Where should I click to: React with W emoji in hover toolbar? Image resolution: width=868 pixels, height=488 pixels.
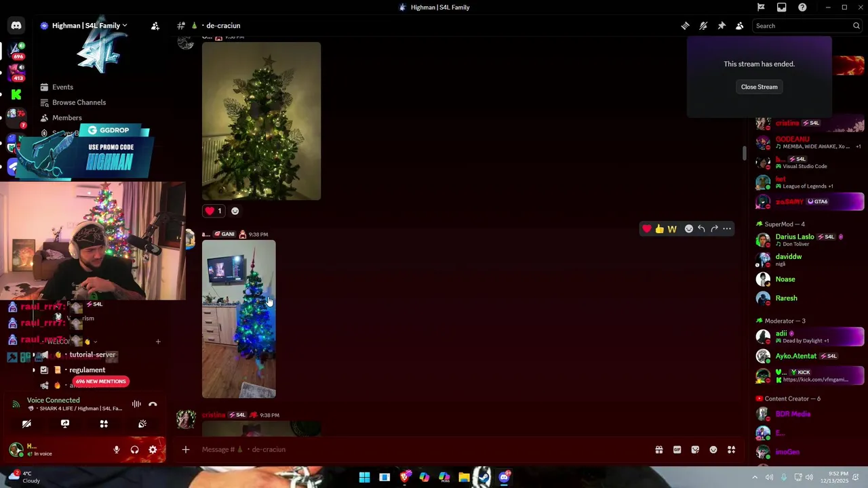pos(672,229)
